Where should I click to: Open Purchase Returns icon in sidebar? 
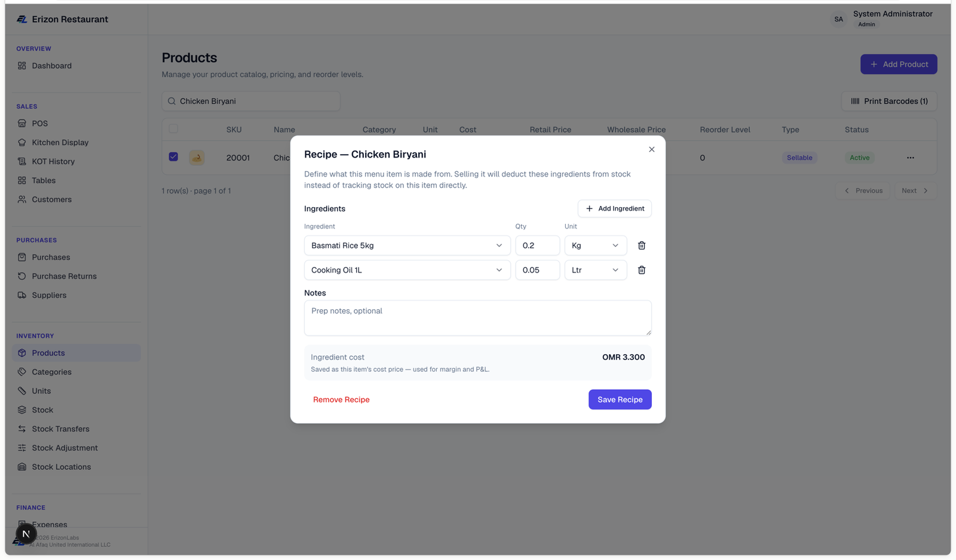click(x=22, y=276)
